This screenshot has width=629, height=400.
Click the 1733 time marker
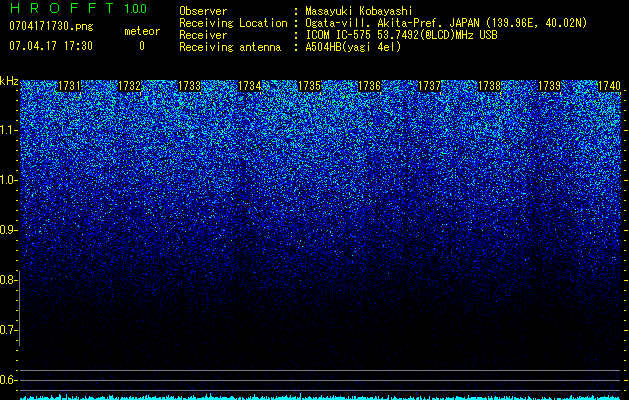point(189,86)
